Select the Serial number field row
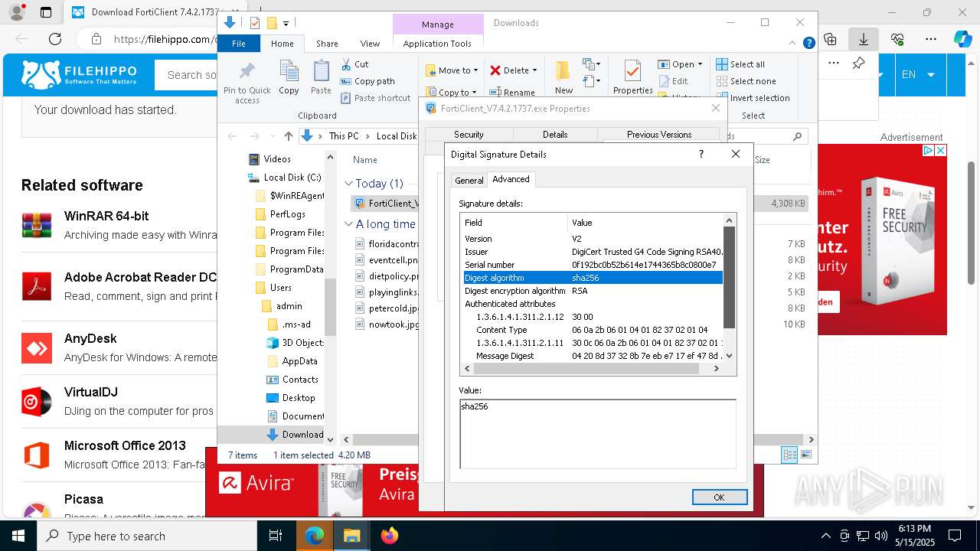Screen dimensions: 980x551 point(593,265)
